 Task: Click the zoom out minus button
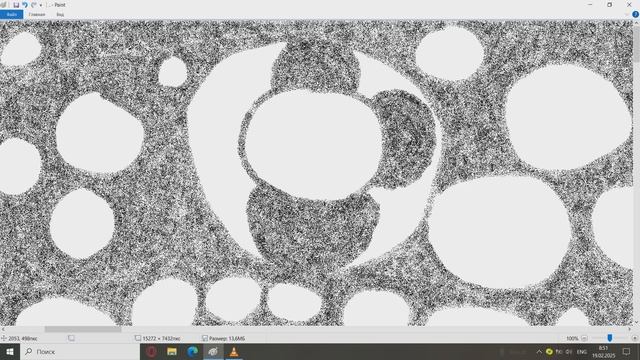(584, 338)
